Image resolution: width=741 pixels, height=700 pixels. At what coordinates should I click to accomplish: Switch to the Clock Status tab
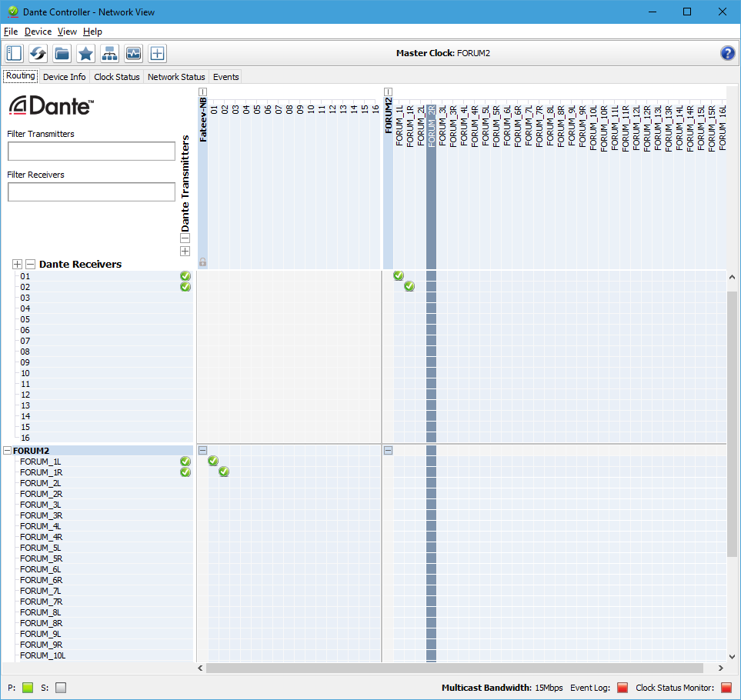tap(117, 76)
